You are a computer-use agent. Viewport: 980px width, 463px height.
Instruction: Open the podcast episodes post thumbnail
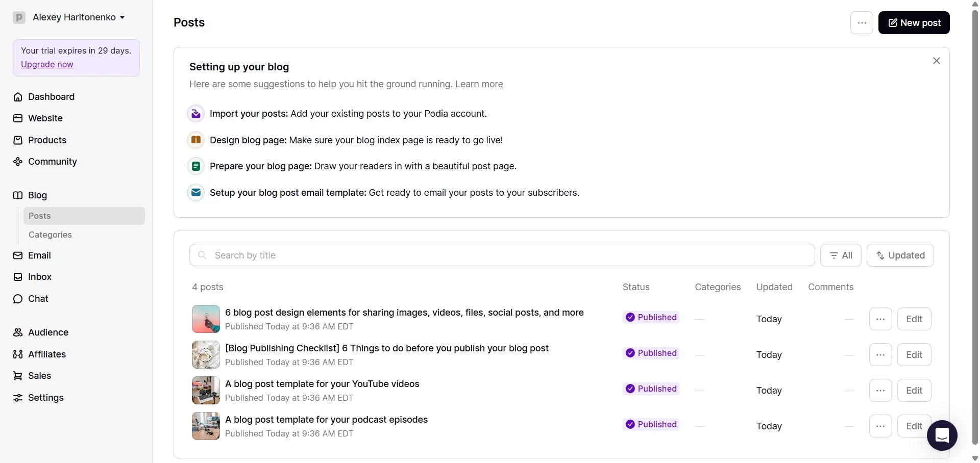206,426
